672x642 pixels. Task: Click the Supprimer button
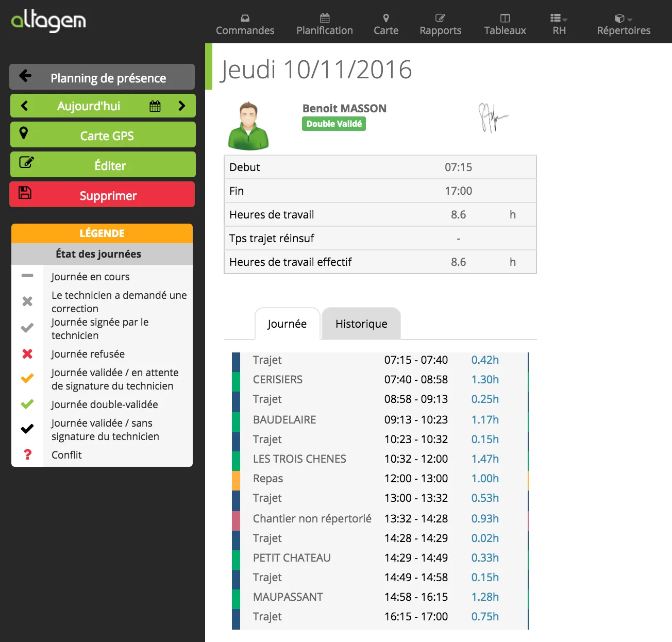(102, 194)
